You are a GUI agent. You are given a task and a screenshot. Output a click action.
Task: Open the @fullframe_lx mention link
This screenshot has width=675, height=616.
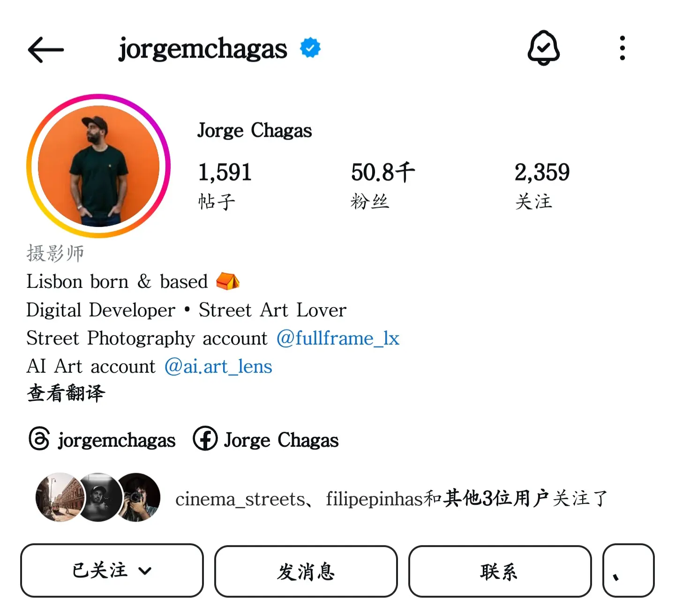pyautogui.click(x=338, y=338)
